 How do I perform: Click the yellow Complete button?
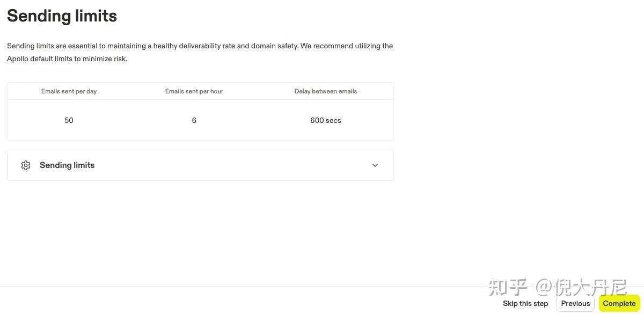pos(619,303)
